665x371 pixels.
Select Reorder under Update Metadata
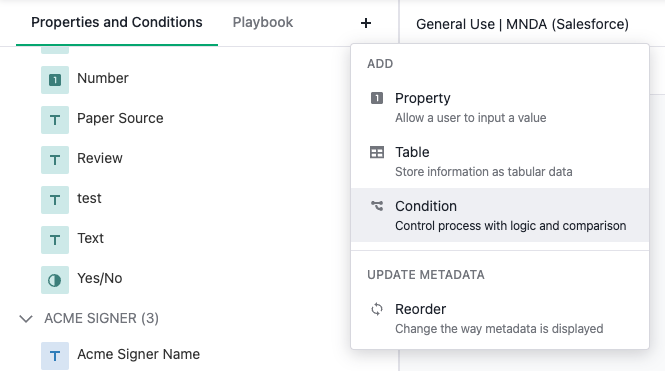pos(500,318)
